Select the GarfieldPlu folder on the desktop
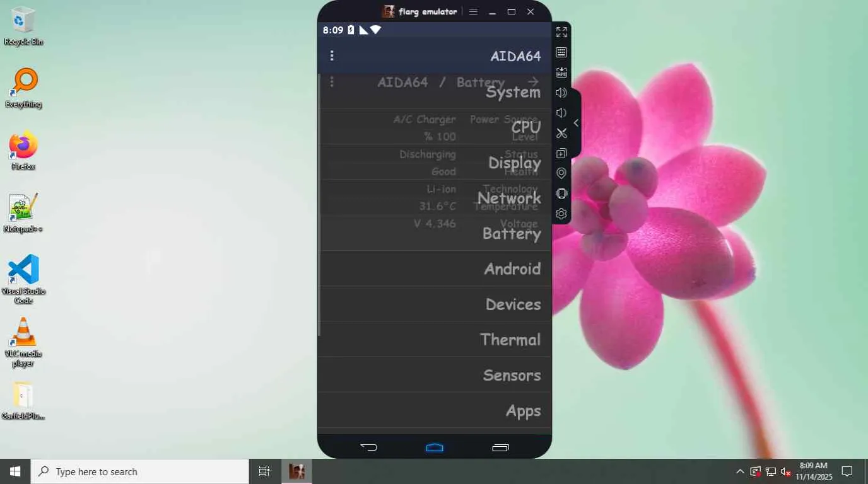The width and height of the screenshot is (868, 484). pos(23,401)
